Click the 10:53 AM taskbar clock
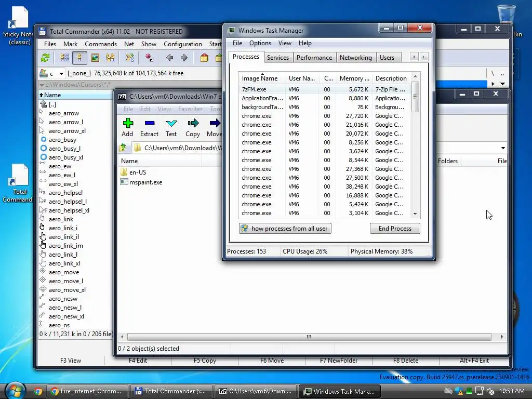This screenshot has height=399, width=532. click(x=512, y=391)
